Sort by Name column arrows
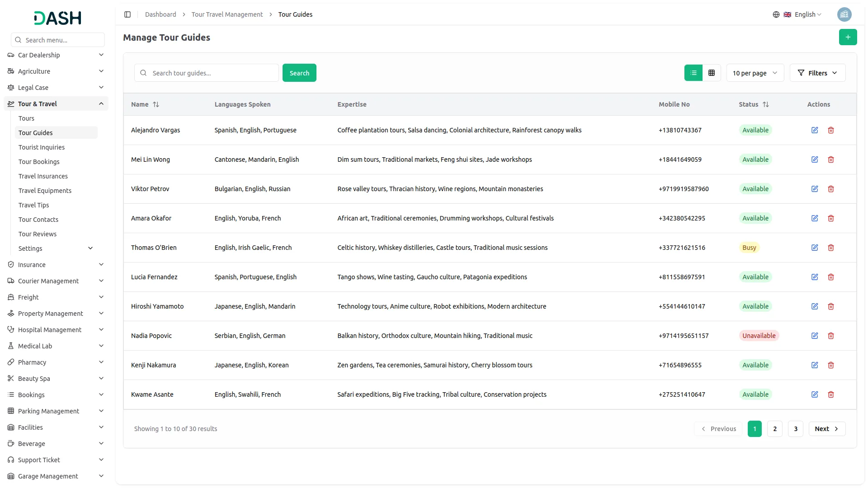The height and width of the screenshot is (488, 868). click(156, 104)
